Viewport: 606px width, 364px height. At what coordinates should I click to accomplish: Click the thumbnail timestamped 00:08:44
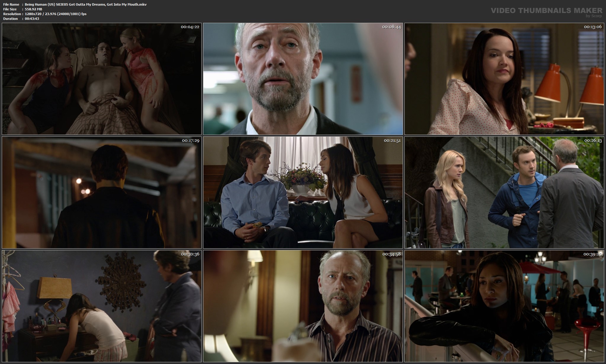303,79
